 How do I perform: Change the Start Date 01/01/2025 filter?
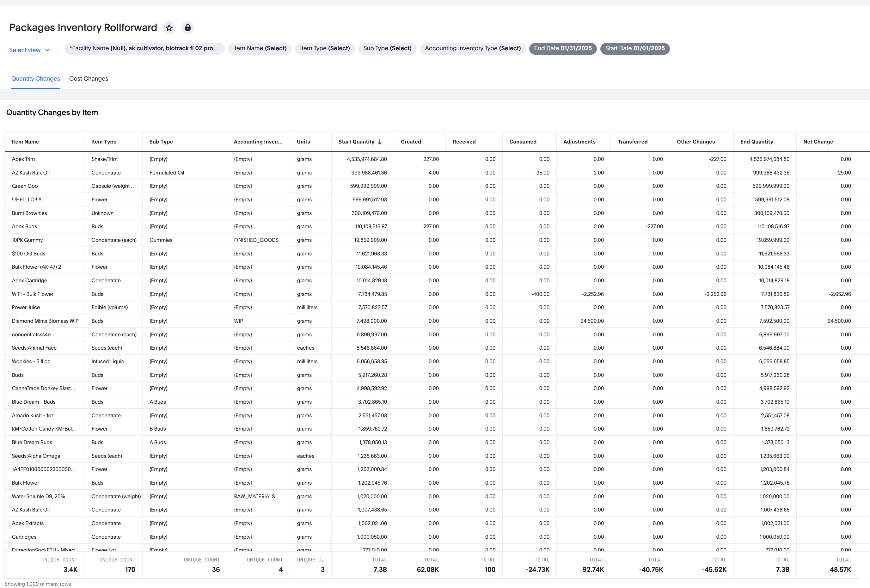634,49
